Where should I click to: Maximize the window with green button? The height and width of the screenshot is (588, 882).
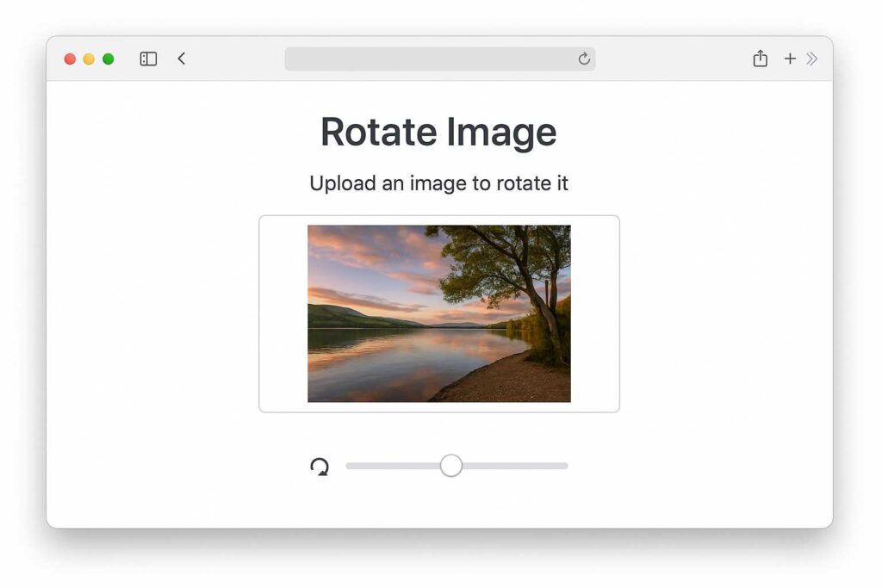[108, 59]
